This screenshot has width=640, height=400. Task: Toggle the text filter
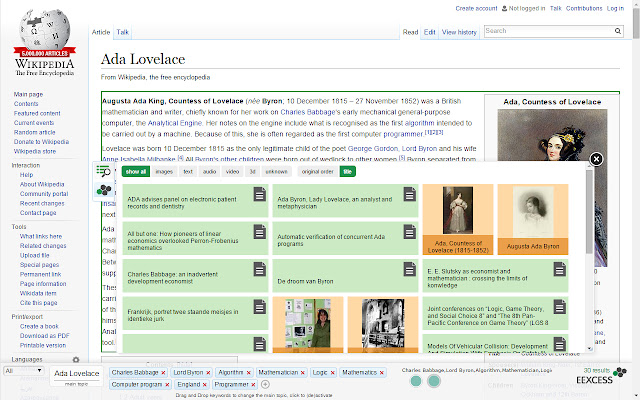[188, 171]
